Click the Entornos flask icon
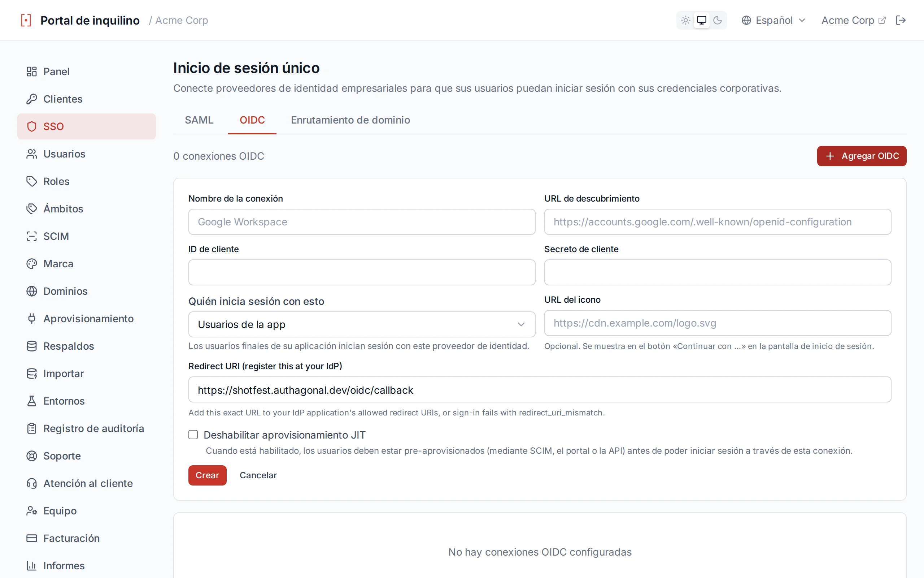Viewport: 924px width, 578px height. click(x=32, y=401)
